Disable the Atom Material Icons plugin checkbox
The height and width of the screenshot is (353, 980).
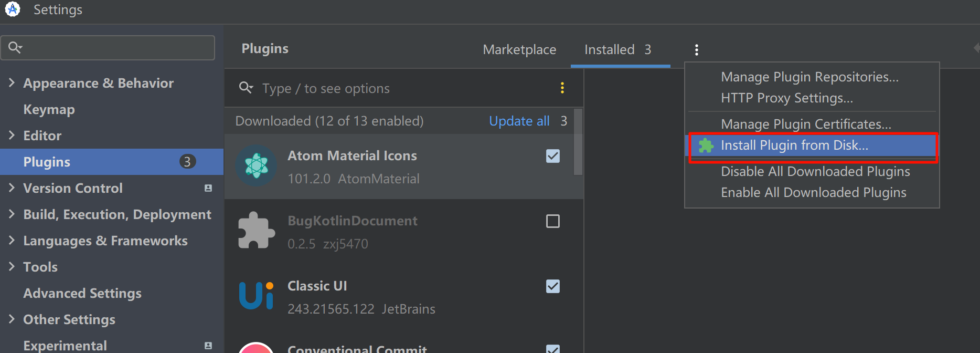tap(553, 156)
